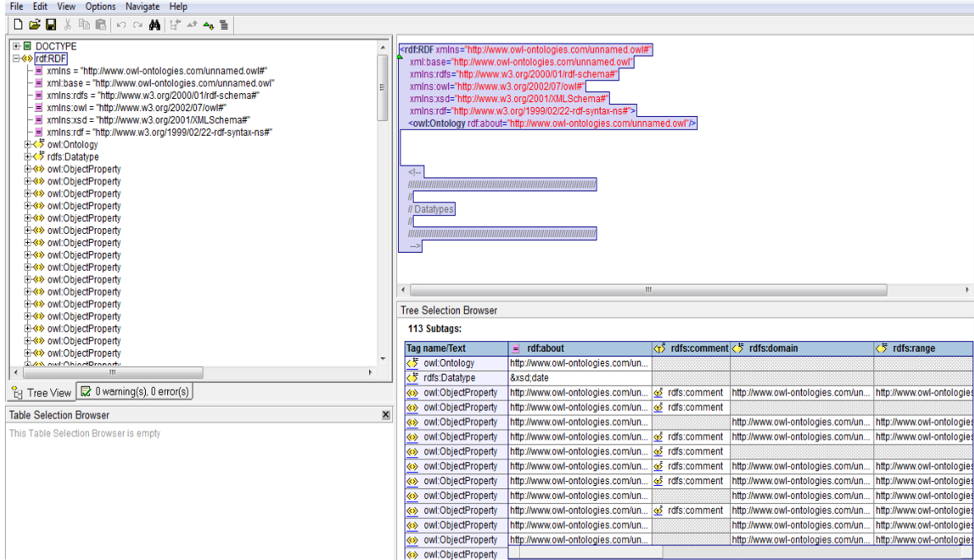Click the element icon beside owl:Ontology in tree
This screenshot has height=560, width=974.
(x=39, y=144)
